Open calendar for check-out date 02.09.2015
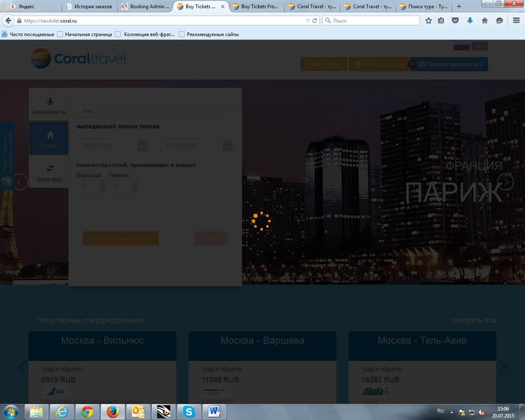This screenshot has width=525, height=420. pos(227,146)
